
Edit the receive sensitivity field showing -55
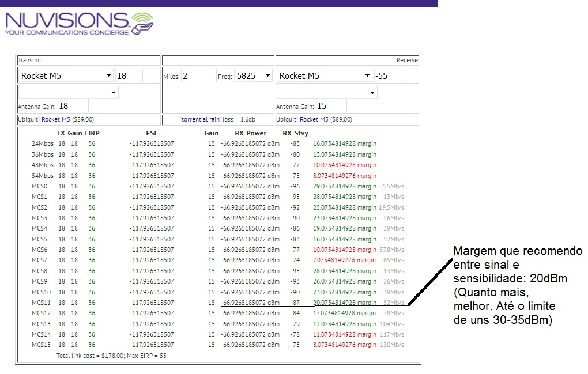387,75
